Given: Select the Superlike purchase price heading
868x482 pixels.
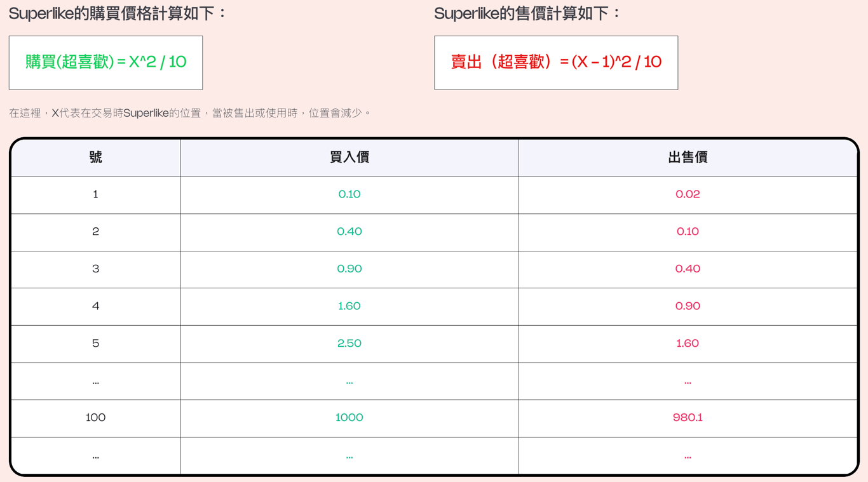Looking at the screenshot, I should pos(118,13).
